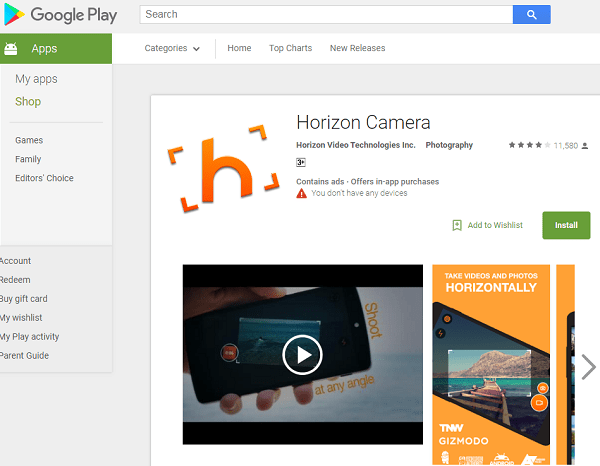Select the Apps section header
The height and width of the screenshot is (466, 600).
(56, 49)
